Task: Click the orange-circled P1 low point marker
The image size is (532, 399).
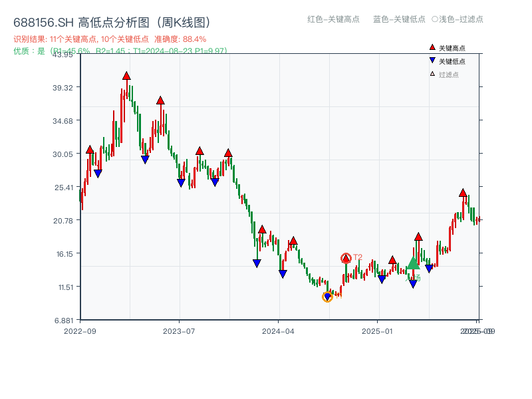Action: coord(328,297)
